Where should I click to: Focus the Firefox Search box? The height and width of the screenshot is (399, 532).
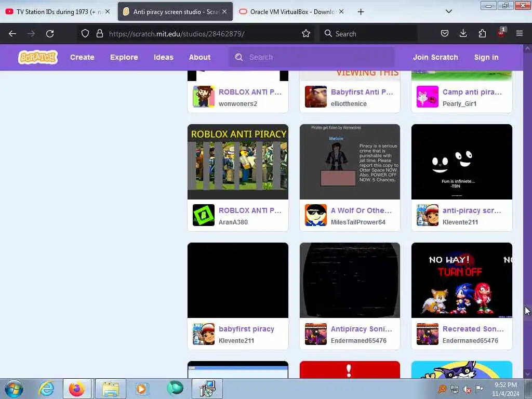368,34
